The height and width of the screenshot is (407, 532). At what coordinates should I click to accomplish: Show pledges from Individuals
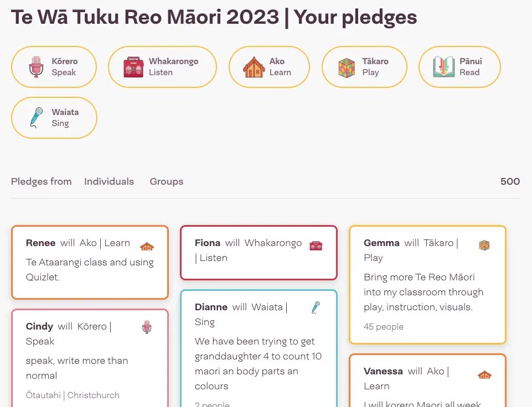click(109, 181)
